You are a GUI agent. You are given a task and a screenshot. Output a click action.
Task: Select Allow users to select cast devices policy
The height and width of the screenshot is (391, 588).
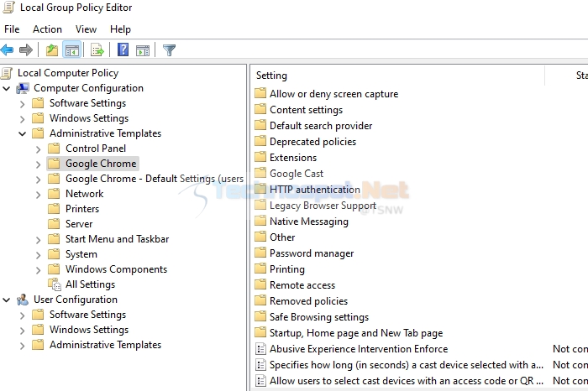(406, 381)
